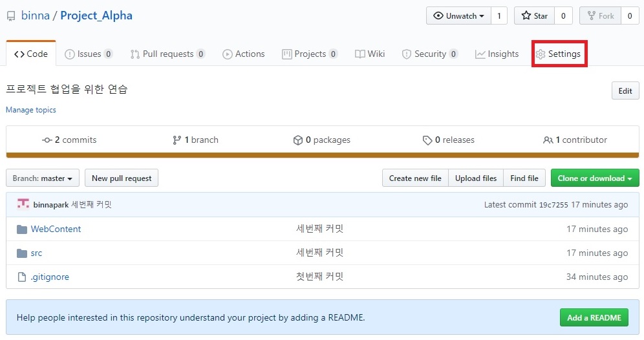
Task: Open the latest commit hash 19c7255
Action: [553, 204]
